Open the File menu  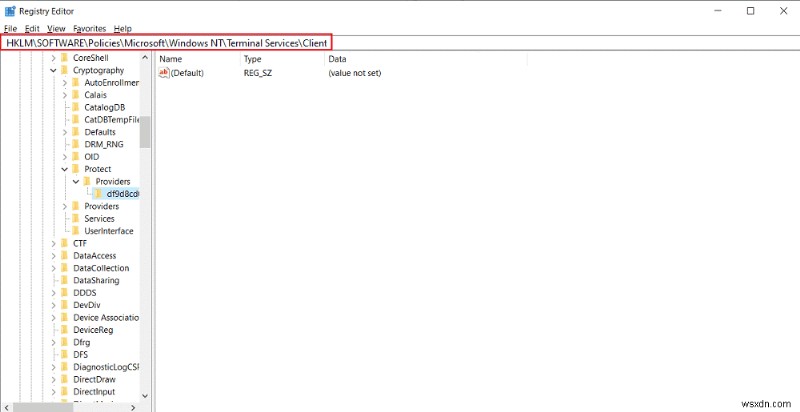10,29
